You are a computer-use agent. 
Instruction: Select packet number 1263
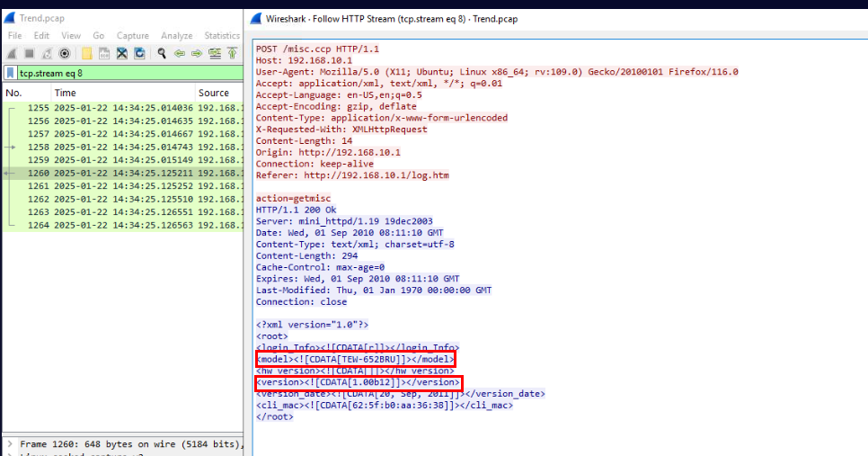click(123, 212)
